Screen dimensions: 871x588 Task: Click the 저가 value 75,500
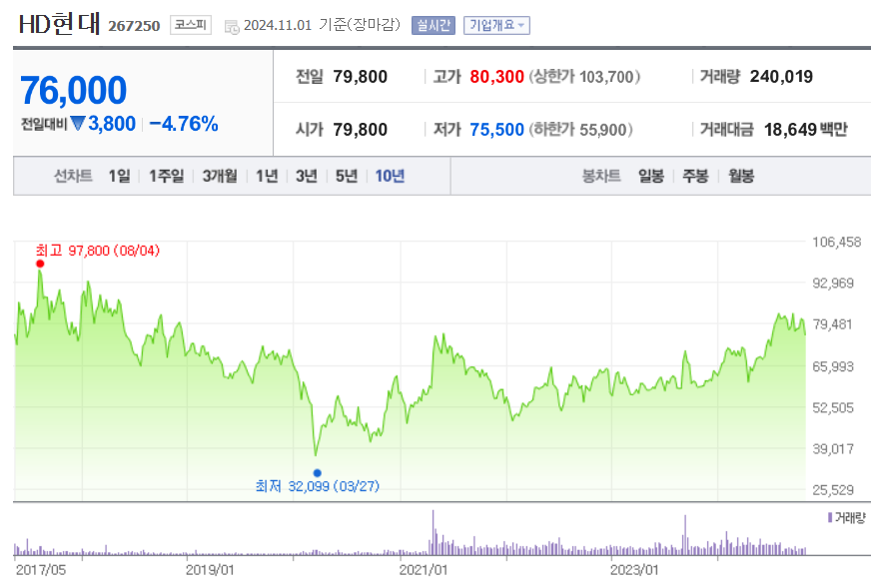pos(496,130)
